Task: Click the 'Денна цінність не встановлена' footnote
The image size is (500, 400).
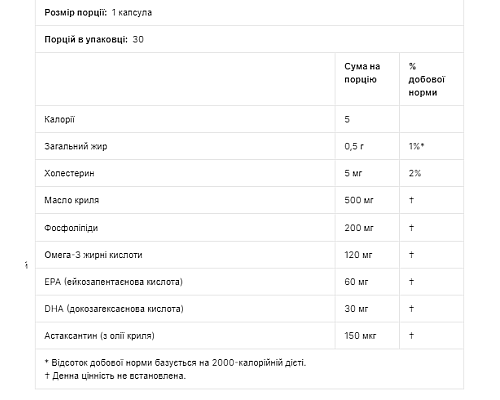Action: tap(115, 376)
